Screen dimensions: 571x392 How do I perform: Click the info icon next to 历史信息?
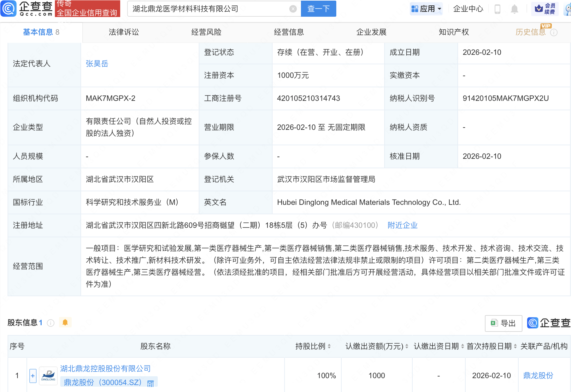(554, 32)
